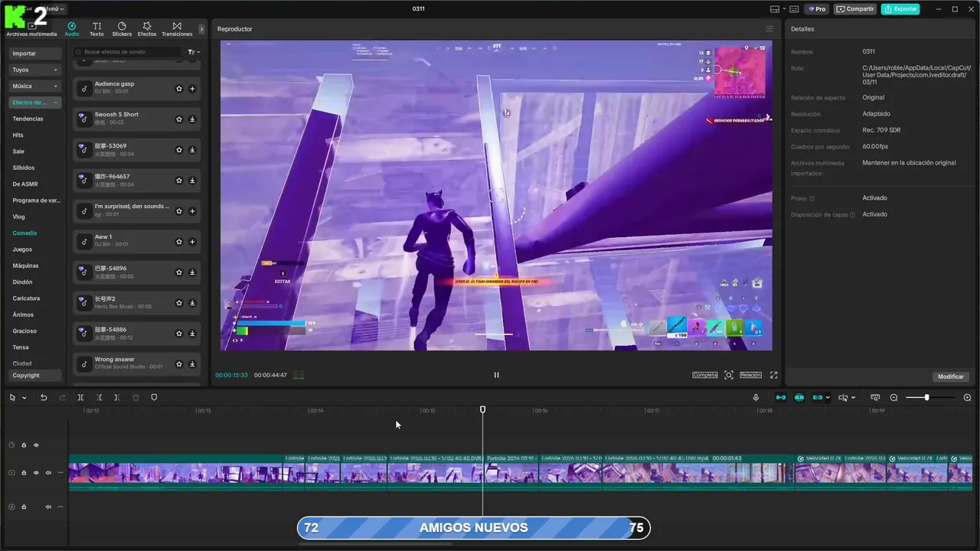The height and width of the screenshot is (551, 980).
Task: Click the Importar button
Action: (x=35, y=54)
